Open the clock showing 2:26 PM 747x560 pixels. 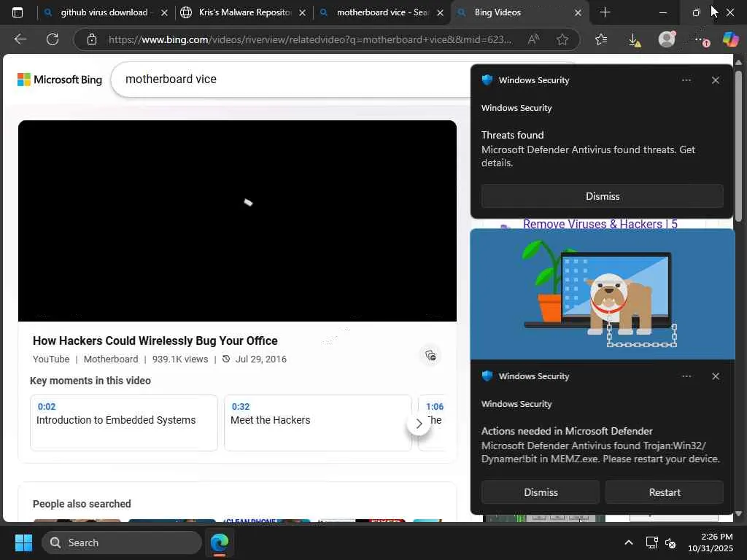pos(710,542)
